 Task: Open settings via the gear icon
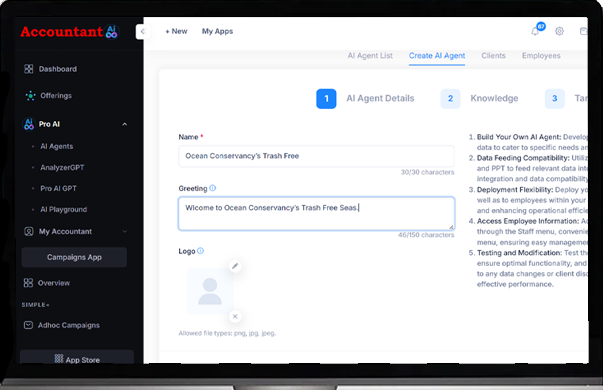(559, 31)
